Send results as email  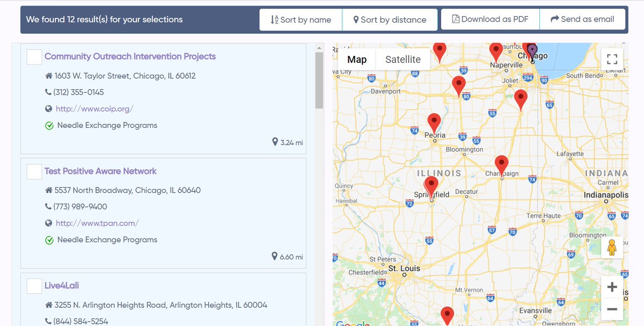pyautogui.click(x=582, y=19)
